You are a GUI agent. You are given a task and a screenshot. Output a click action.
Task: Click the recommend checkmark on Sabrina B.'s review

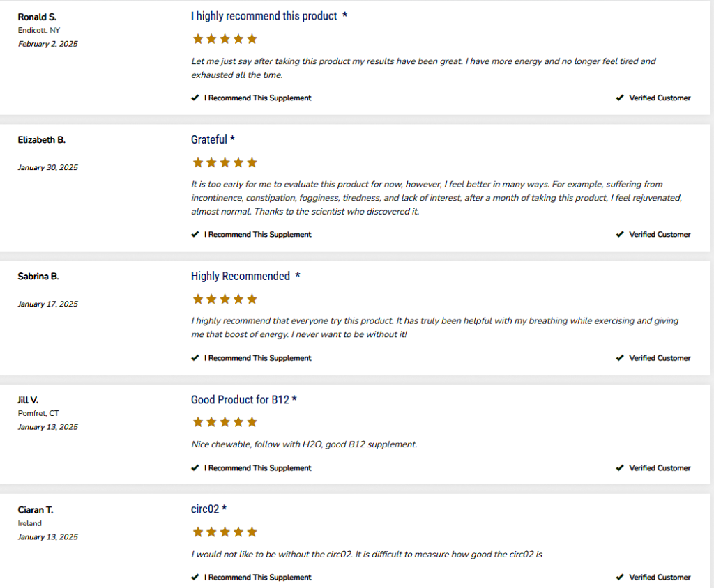(x=195, y=358)
